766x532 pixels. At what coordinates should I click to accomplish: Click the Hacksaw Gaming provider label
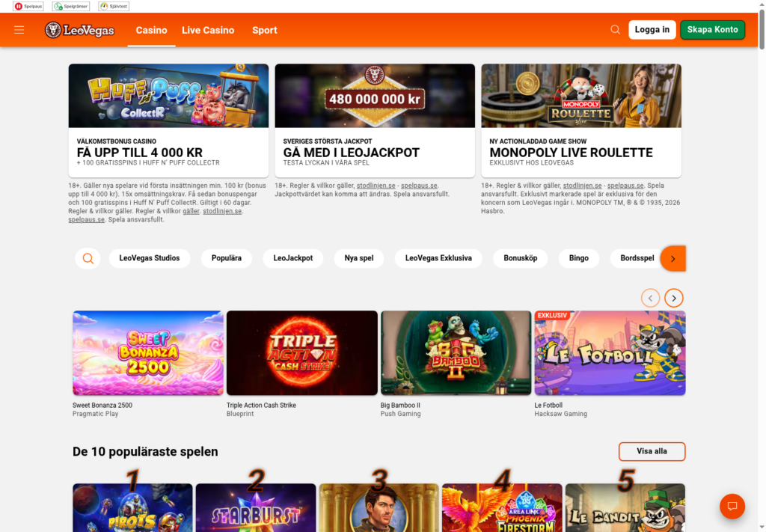pyautogui.click(x=561, y=414)
